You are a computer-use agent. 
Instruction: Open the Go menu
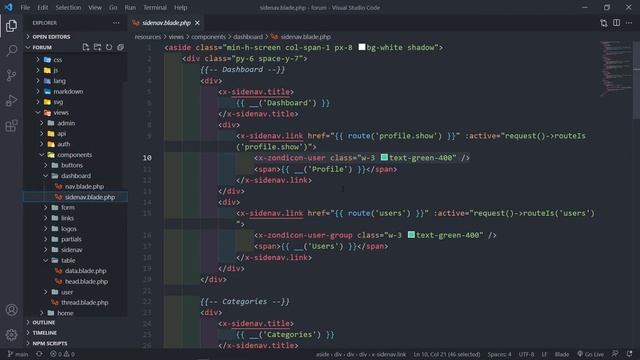(113, 7)
